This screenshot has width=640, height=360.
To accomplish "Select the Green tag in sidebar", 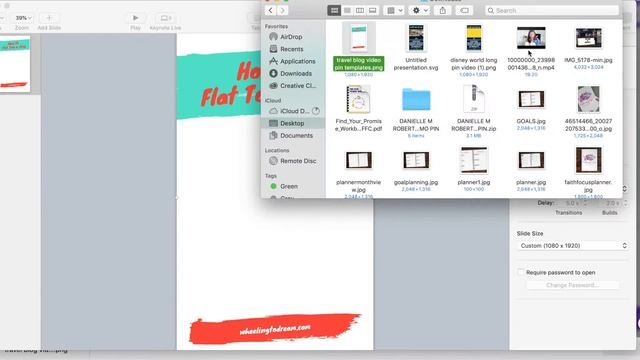I will (288, 186).
